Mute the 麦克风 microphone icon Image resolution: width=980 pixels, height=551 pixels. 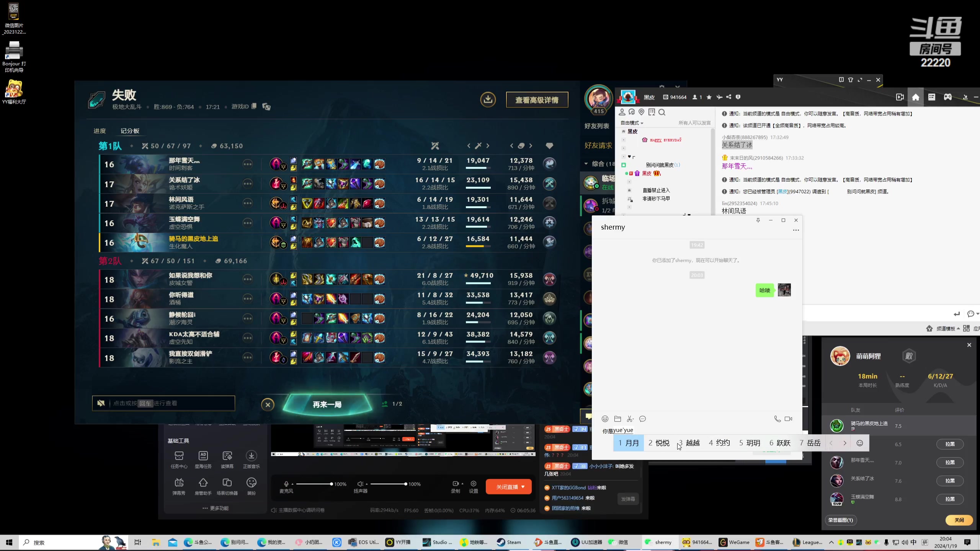[286, 484]
